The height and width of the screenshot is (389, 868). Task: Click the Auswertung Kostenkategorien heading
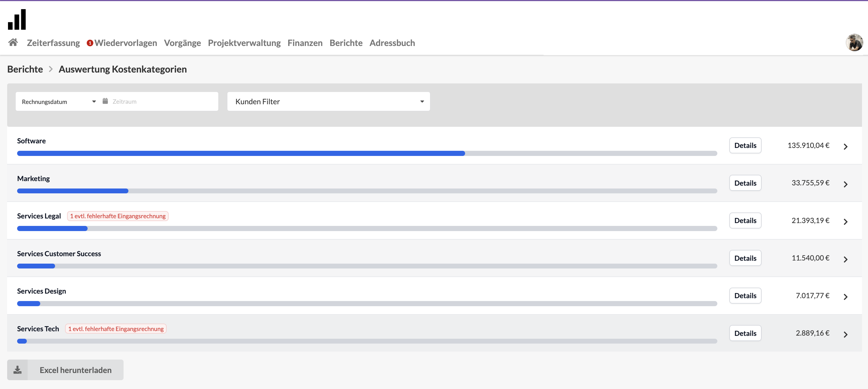point(123,69)
